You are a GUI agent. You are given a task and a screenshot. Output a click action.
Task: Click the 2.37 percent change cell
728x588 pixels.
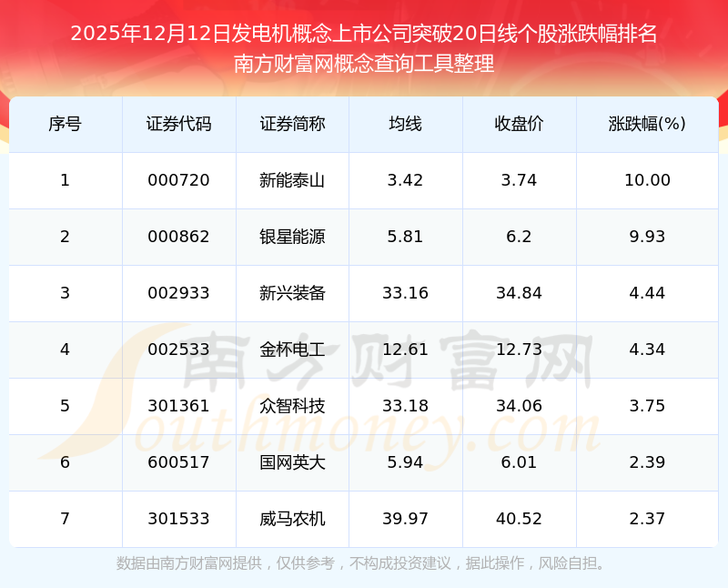(647, 519)
